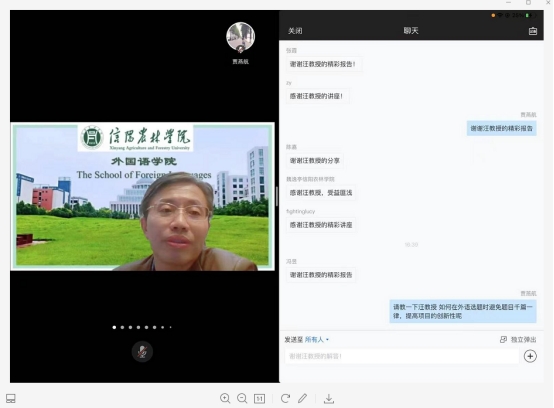
Task: Open the gallery icon at bottom left
Action: [x=11, y=398]
